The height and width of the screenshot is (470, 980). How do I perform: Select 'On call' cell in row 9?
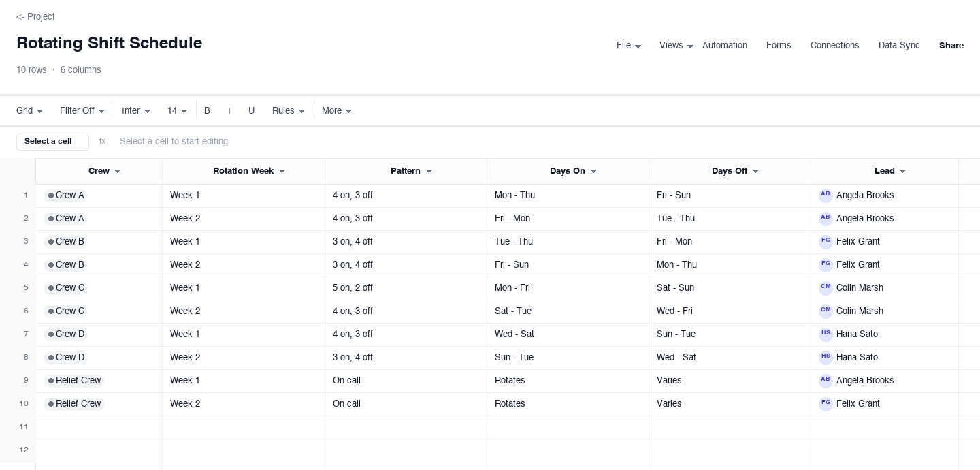point(406,381)
